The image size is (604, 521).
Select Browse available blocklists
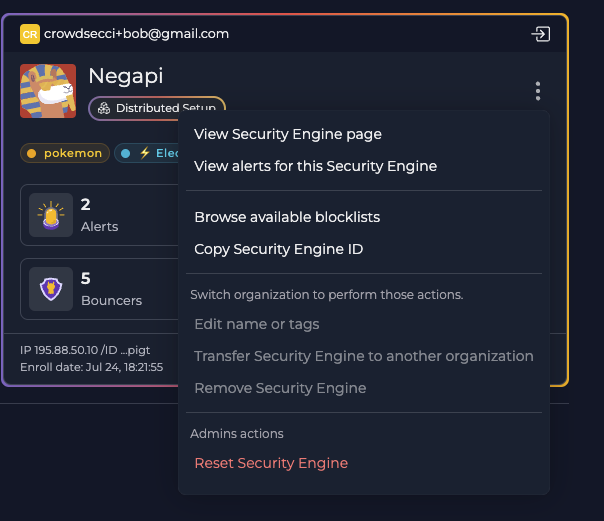(x=287, y=217)
